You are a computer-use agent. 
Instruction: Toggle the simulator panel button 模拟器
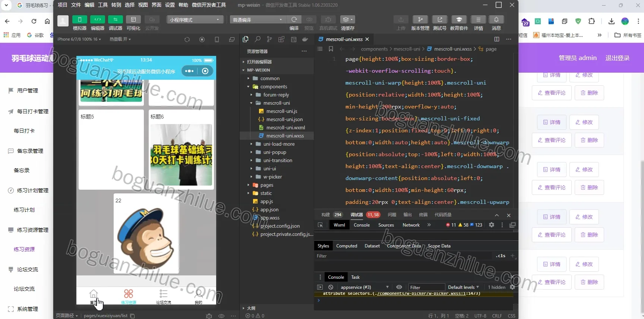coord(79,19)
